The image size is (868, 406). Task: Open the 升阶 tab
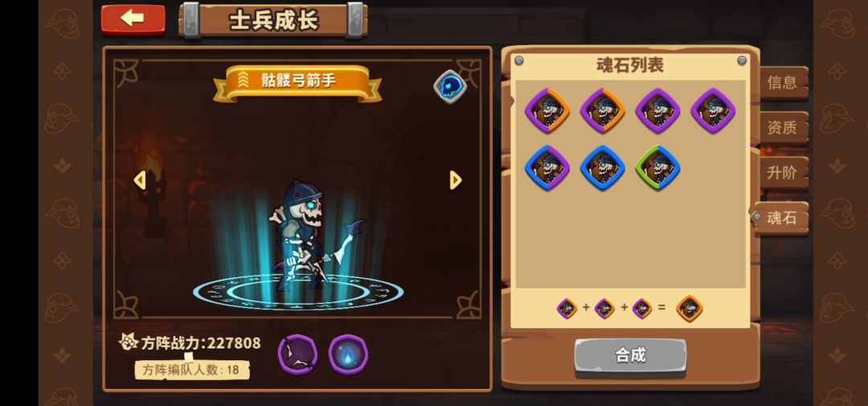click(782, 173)
